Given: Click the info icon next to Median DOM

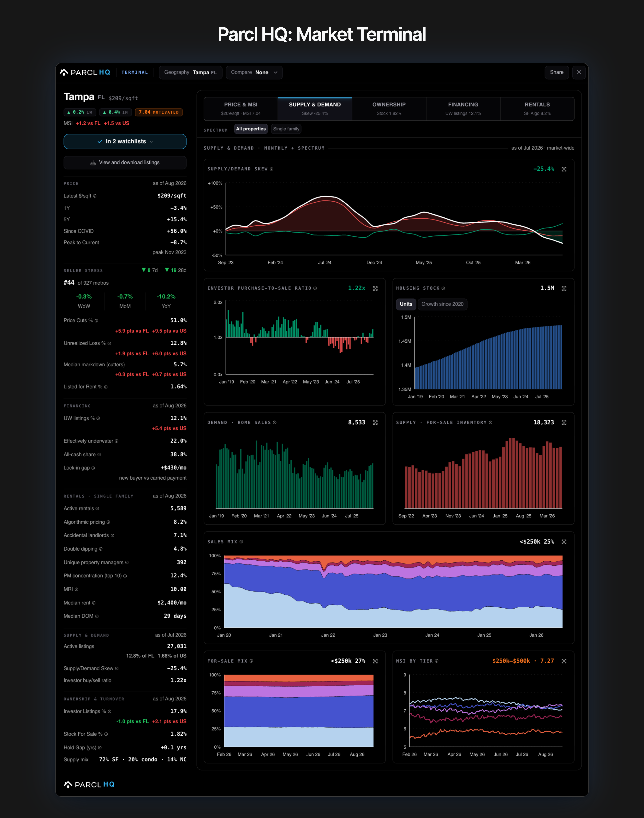Looking at the screenshot, I should pyautogui.click(x=97, y=616).
